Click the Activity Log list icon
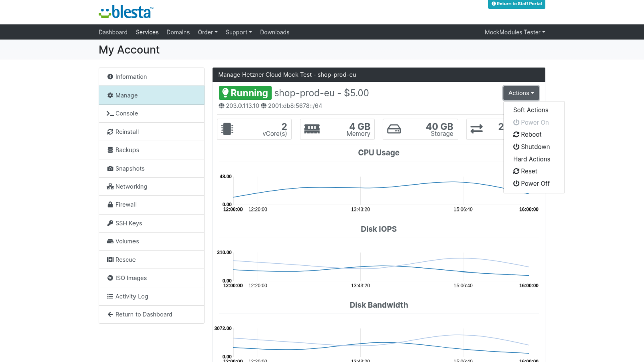 tap(110, 296)
